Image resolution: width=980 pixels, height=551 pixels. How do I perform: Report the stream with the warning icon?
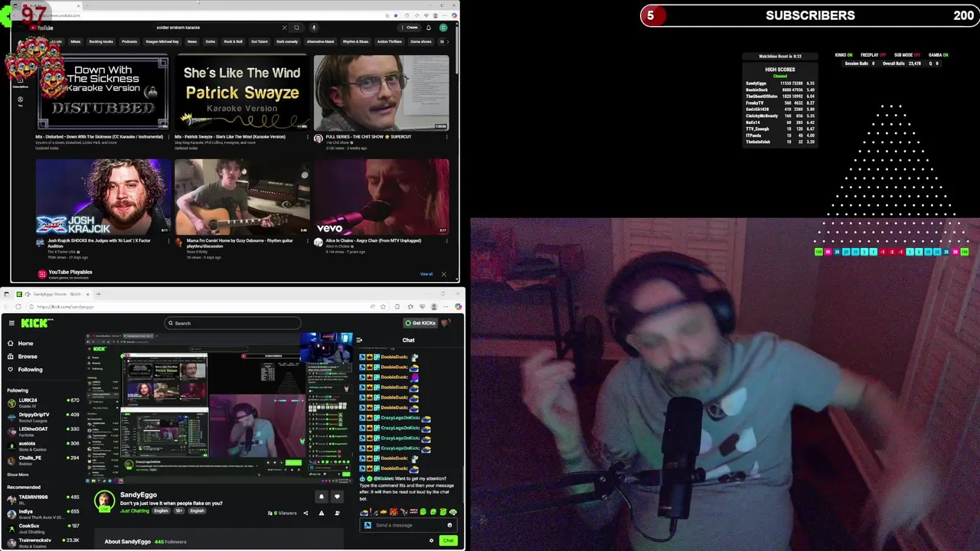click(x=322, y=513)
